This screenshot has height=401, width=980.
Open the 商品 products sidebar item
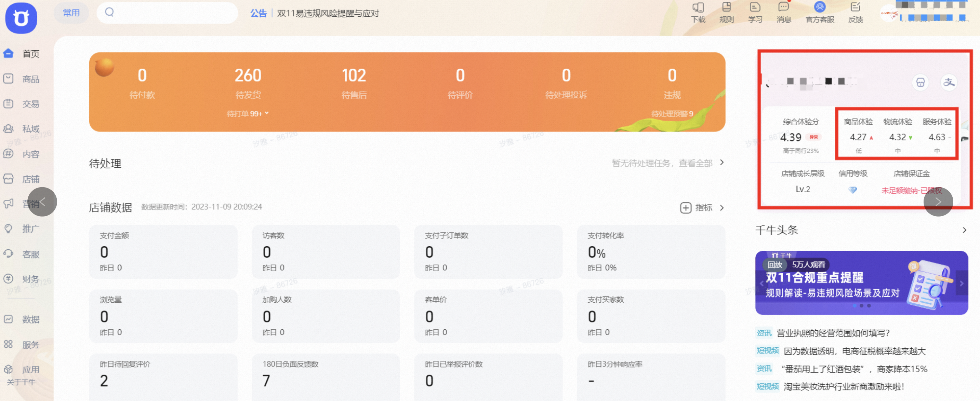[22, 79]
